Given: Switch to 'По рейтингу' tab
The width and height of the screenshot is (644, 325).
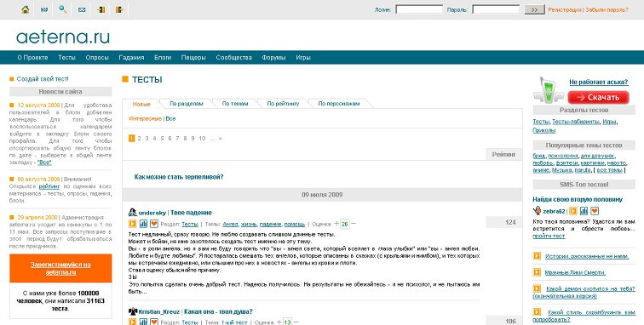Looking at the screenshot, I should coord(283,104).
